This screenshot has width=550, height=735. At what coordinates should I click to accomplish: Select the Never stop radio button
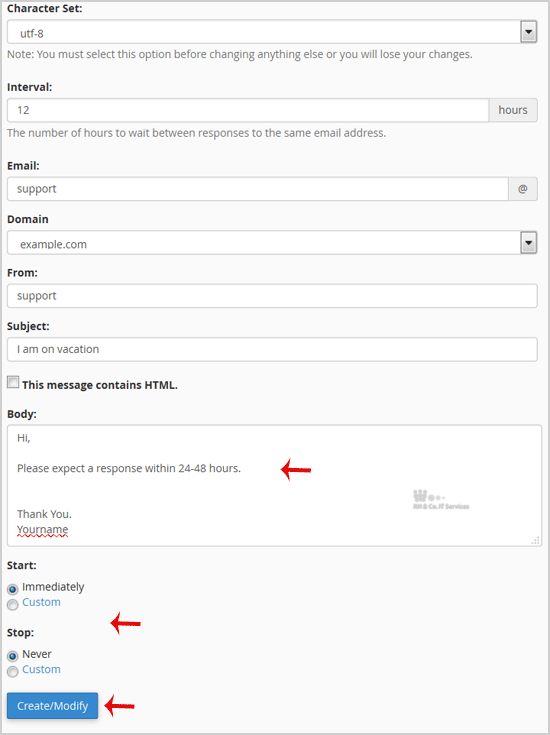click(13, 656)
